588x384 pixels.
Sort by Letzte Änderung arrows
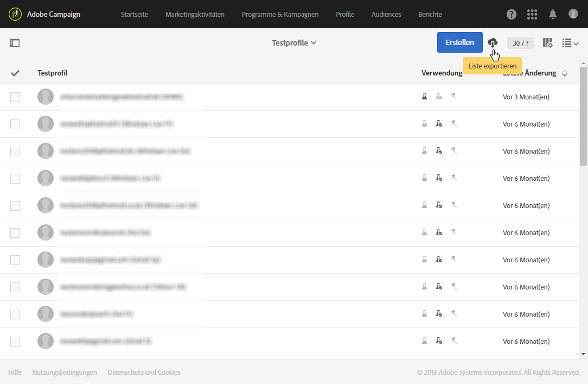click(564, 73)
